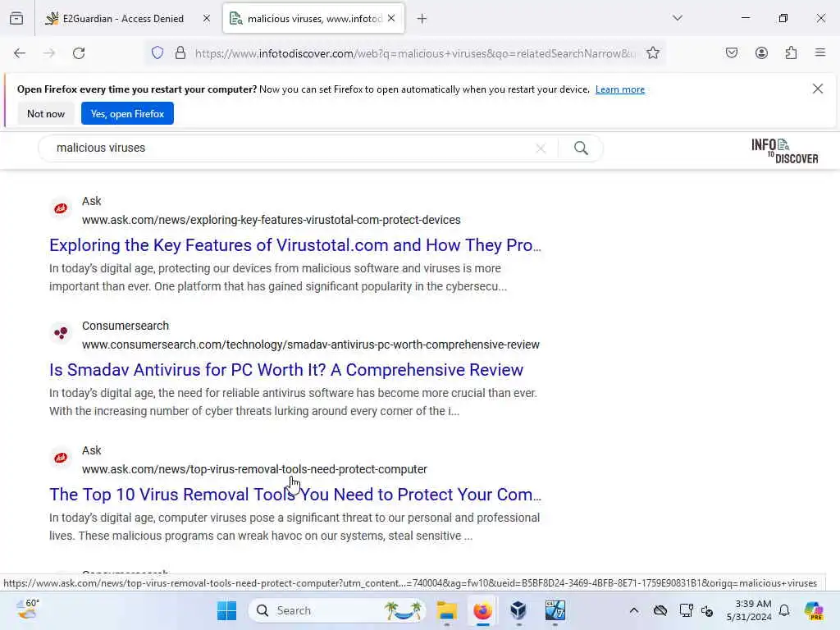Expand hidden system tray icons
Image resolution: width=840 pixels, height=630 pixels.
pos(634,610)
